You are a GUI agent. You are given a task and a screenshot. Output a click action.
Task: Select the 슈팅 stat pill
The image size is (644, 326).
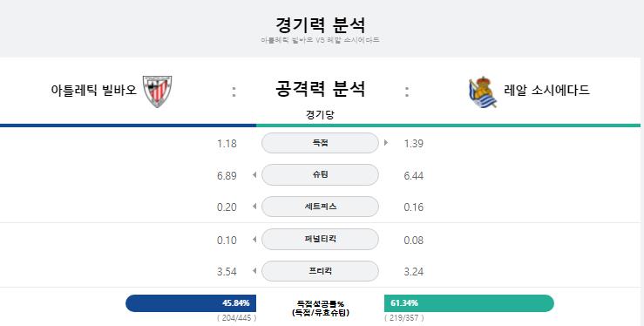pyautogui.click(x=320, y=175)
